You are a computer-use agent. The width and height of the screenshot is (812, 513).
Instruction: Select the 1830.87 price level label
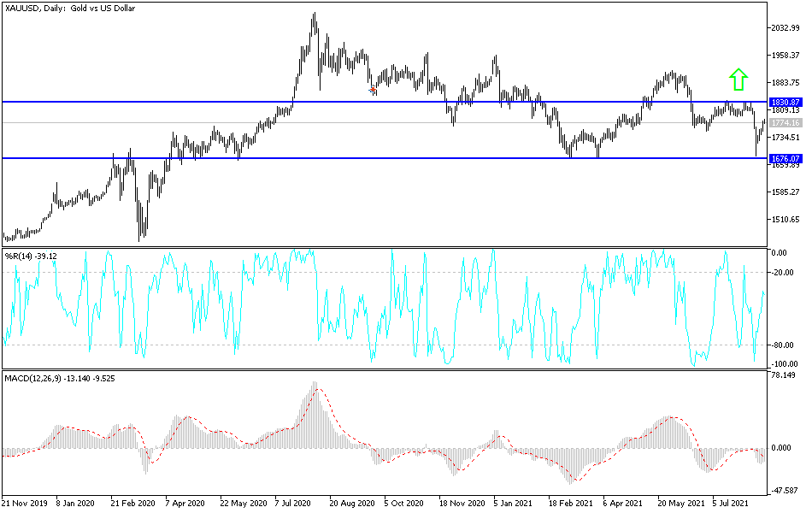click(786, 102)
